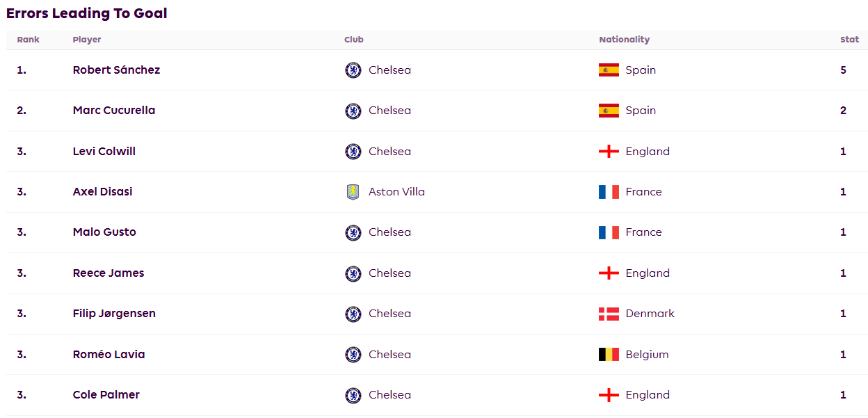868x418 pixels.
Task: Click the Nationality column header
Action: click(624, 40)
